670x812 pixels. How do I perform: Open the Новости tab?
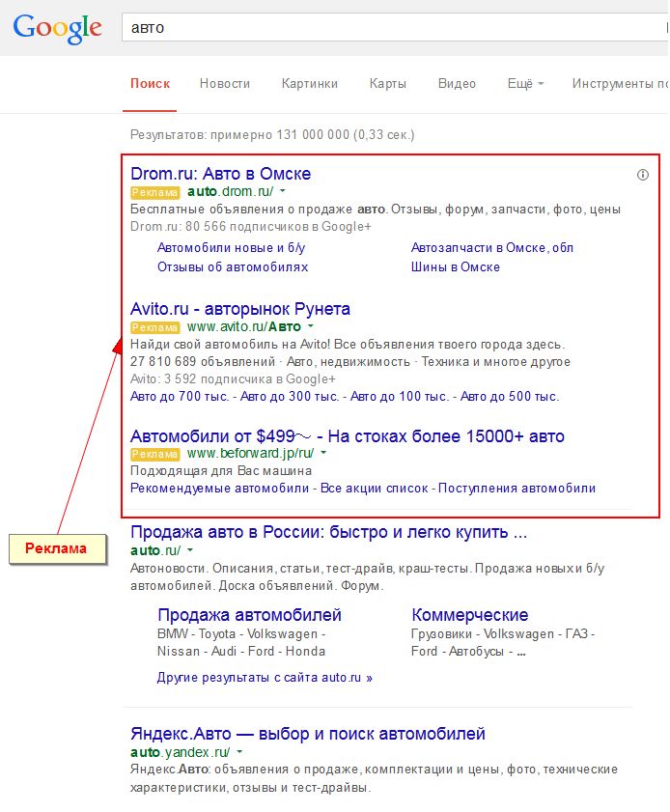click(225, 83)
